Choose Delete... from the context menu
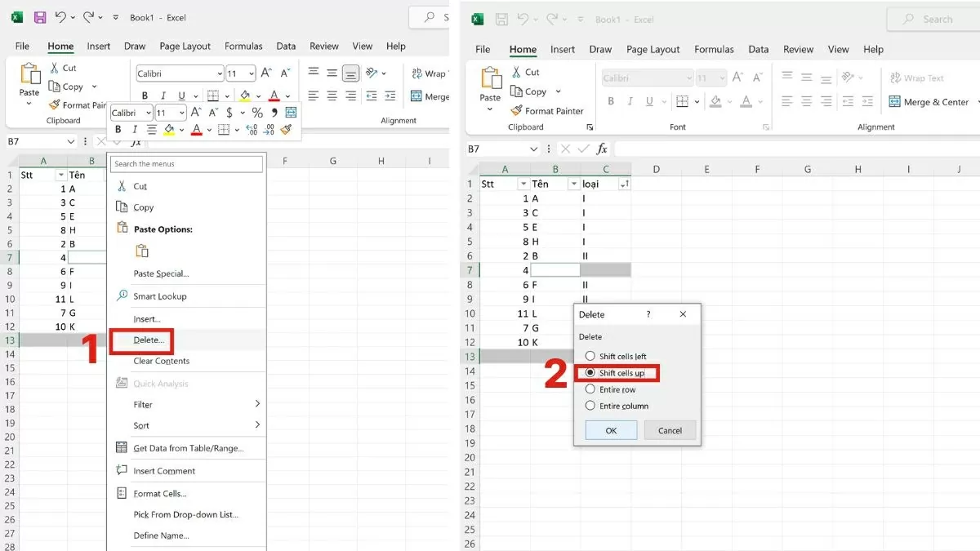The width and height of the screenshot is (980, 551). [149, 340]
